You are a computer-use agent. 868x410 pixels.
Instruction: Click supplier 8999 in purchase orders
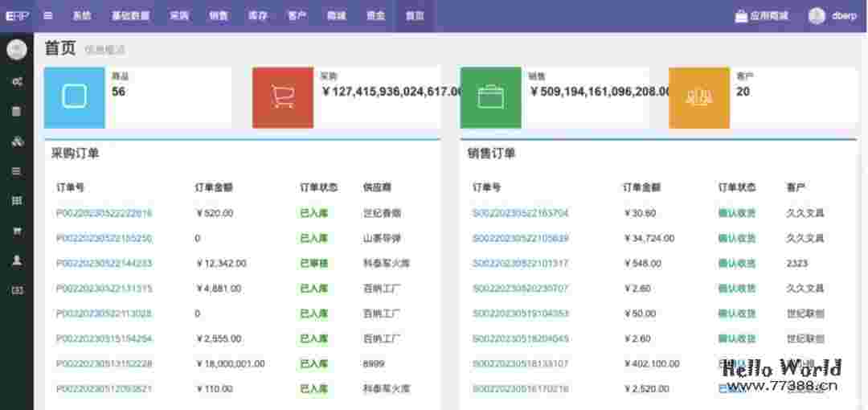374,364
